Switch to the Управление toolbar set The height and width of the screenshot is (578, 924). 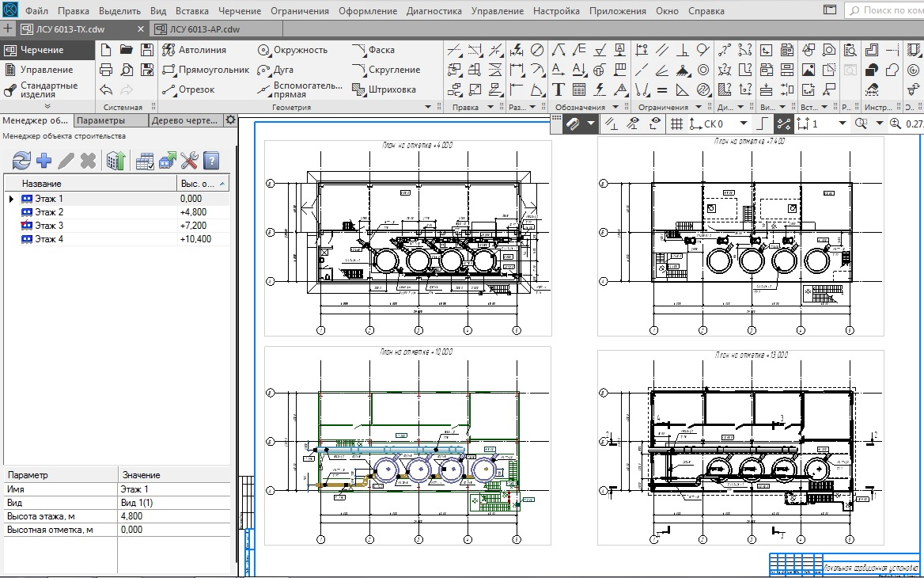tap(46, 70)
